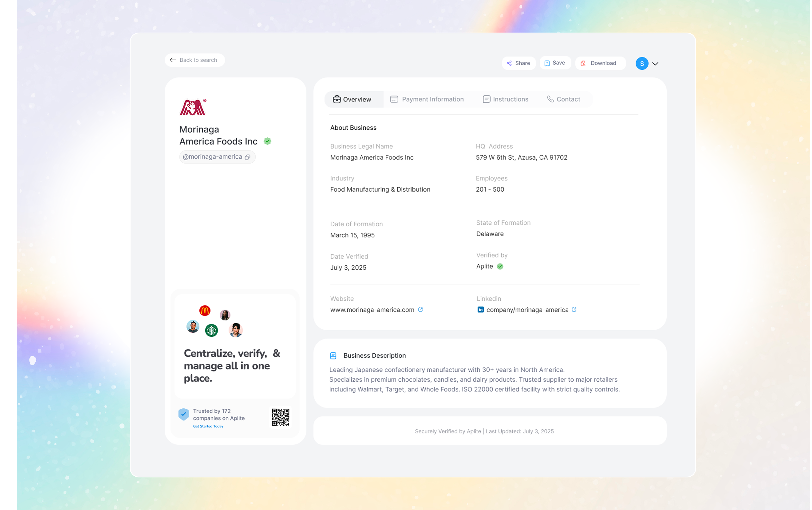Click the Securely Verified by Aplite footer

point(484,431)
